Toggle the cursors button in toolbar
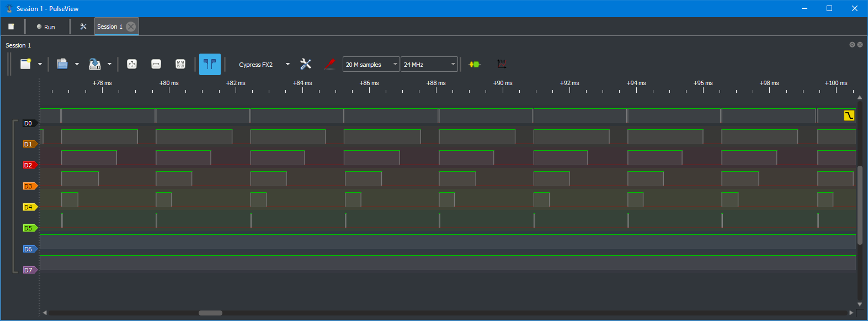868x321 pixels. (210, 64)
